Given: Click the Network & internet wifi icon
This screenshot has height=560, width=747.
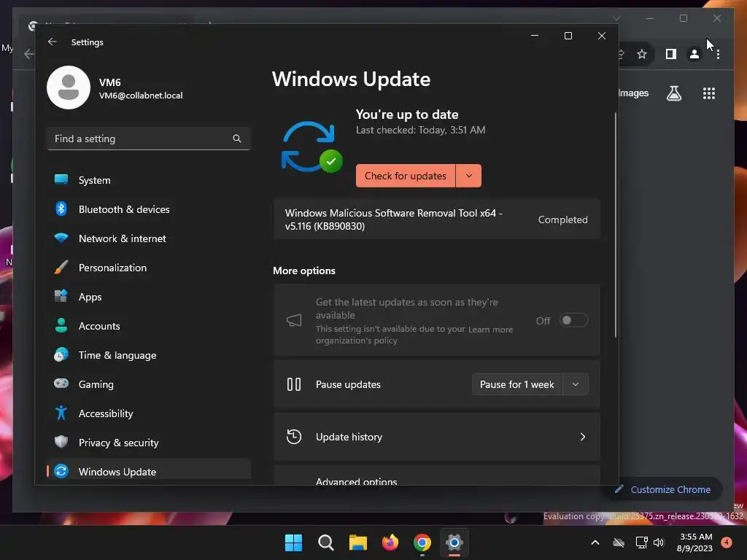Looking at the screenshot, I should click(x=61, y=238).
